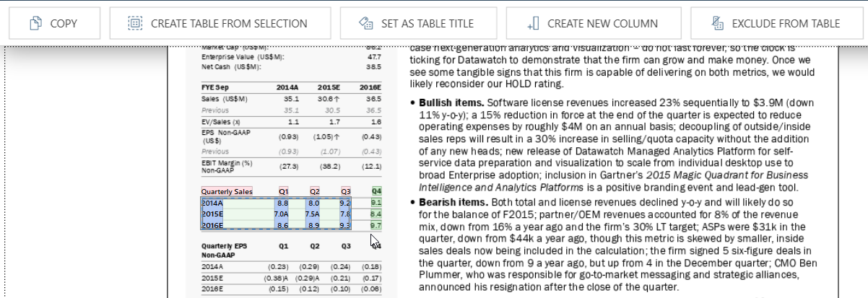This screenshot has width=868, height=298.
Task: Click the 7.5A cell in the 2015E row
Action: coord(312,214)
